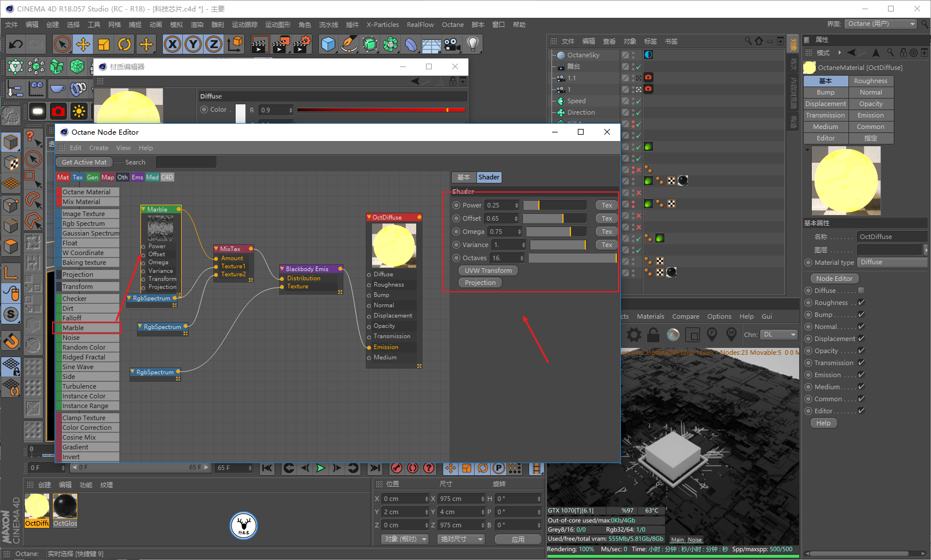The image size is (931, 560).
Task: Activate the Rotate tool
Action: click(124, 44)
